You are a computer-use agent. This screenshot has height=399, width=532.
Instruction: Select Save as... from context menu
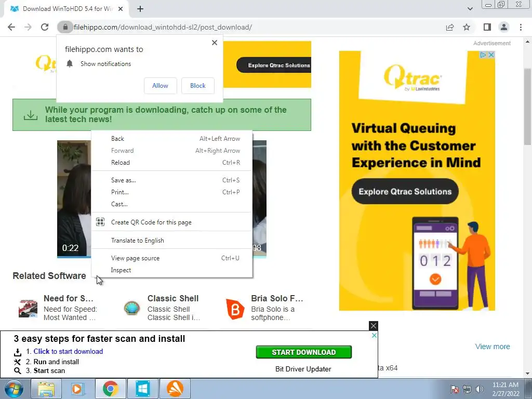coord(171,180)
